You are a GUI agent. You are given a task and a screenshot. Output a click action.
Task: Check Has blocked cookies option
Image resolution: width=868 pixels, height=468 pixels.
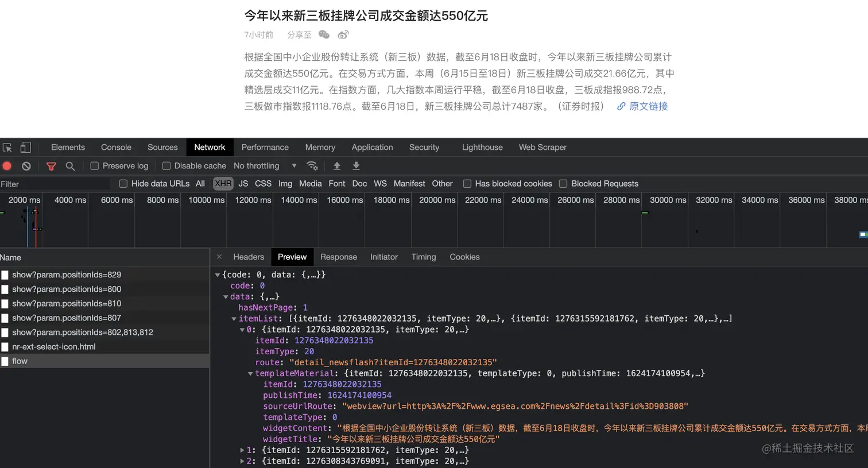pos(467,184)
